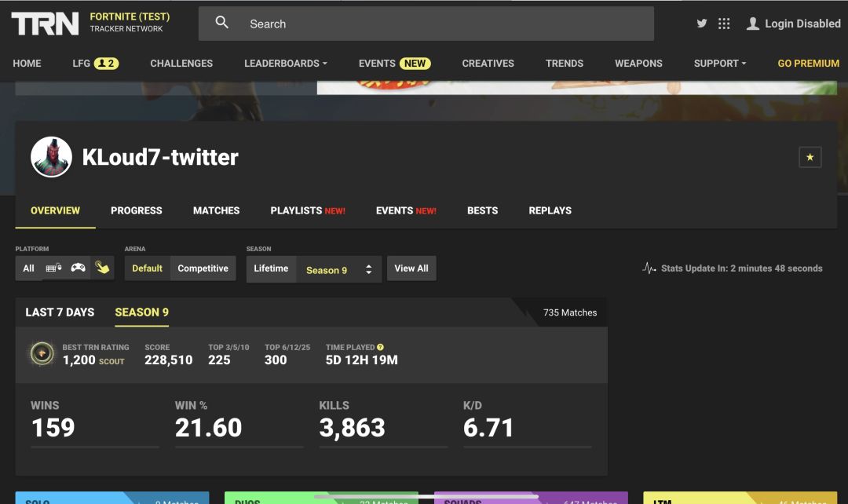Switch to the Matches tab
Screen dimensions: 848x504
tap(217, 210)
